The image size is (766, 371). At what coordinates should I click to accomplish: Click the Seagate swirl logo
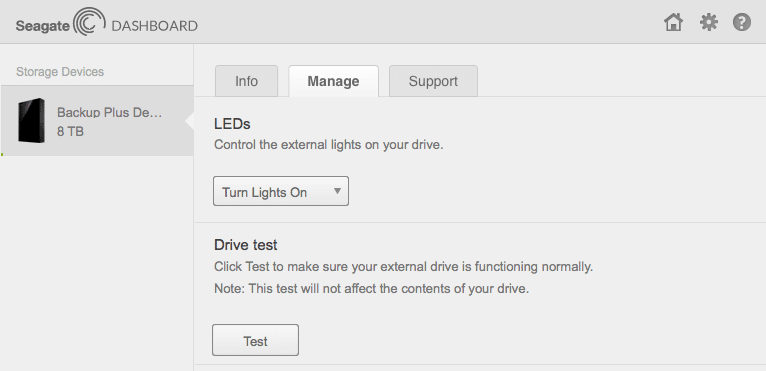coord(89,22)
